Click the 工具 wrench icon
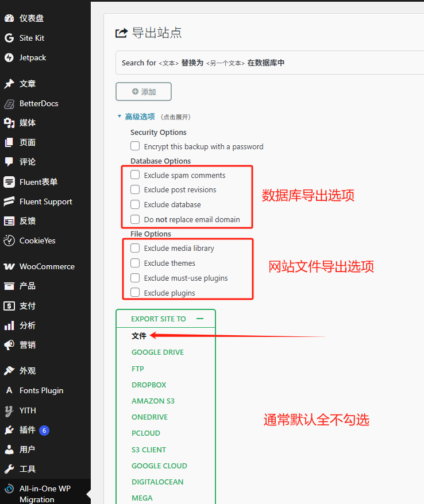The height and width of the screenshot is (504, 424). pos(9,469)
